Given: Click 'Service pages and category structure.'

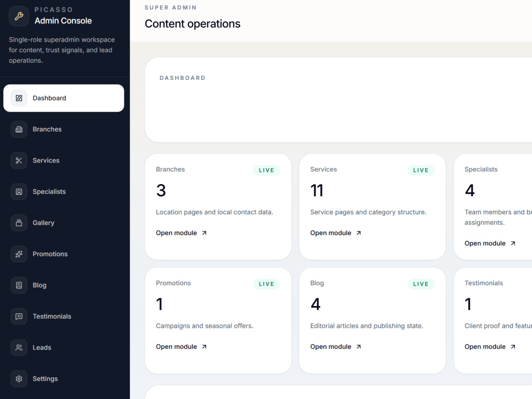Looking at the screenshot, I should pyautogui.click(x=368, y=212).
